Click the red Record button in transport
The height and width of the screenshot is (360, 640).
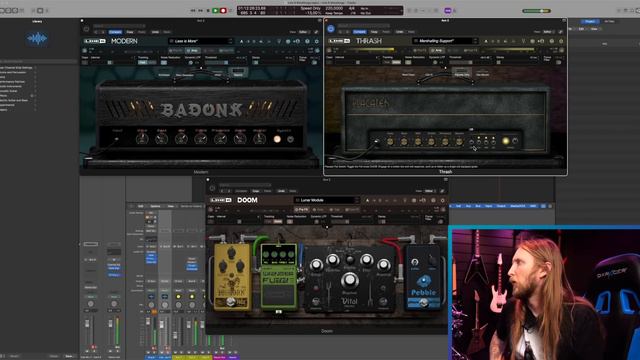(x=223, y=11)
